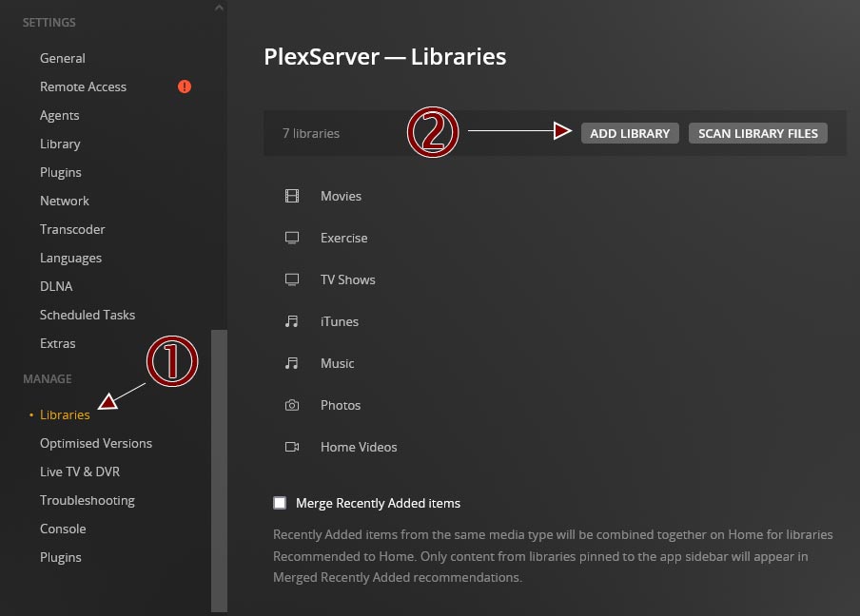
Task: Select Network settings
Action: click(x=64, y=201)
